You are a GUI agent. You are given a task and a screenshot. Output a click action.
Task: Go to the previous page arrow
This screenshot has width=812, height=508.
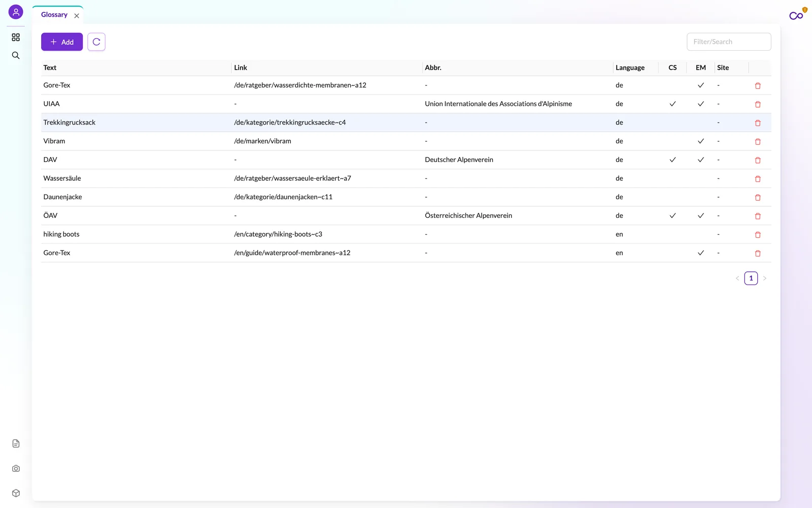pos(737,278)
